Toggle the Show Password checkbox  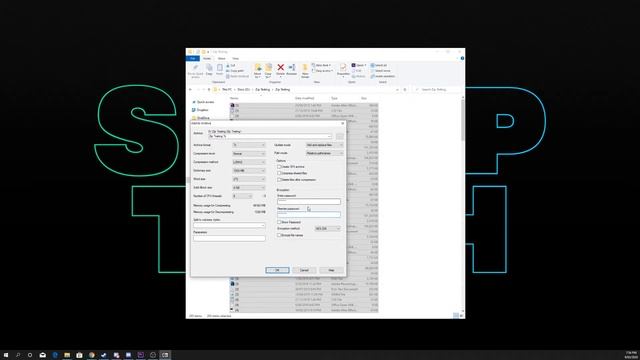[x=279, y=222]
